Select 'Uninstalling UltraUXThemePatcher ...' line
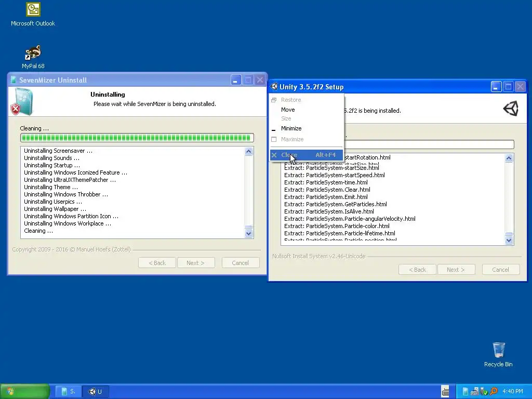Screen dimensions: 532x399 [x=70, y=180]
